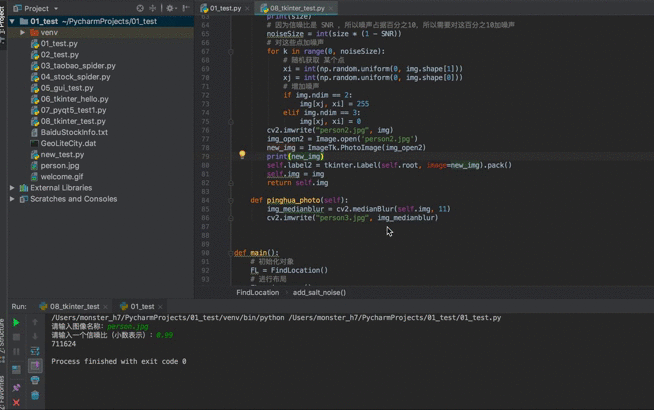Click the Clear All trash icon
This screenshot has height=410, width=654.
(35, 395)
